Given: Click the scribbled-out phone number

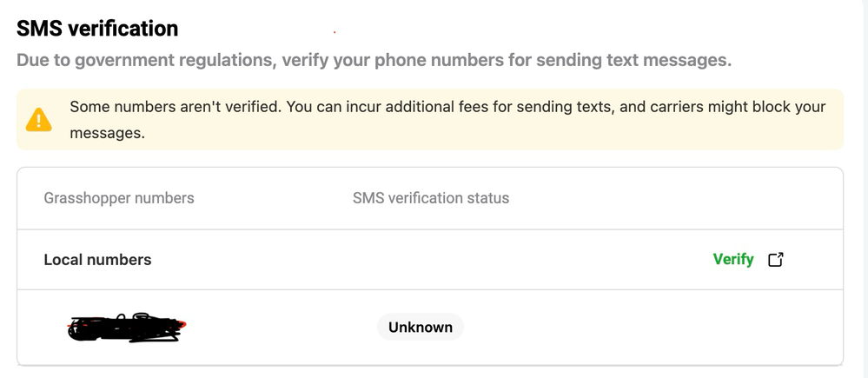Looking at the screenshot, I should [x=127, y=327].
